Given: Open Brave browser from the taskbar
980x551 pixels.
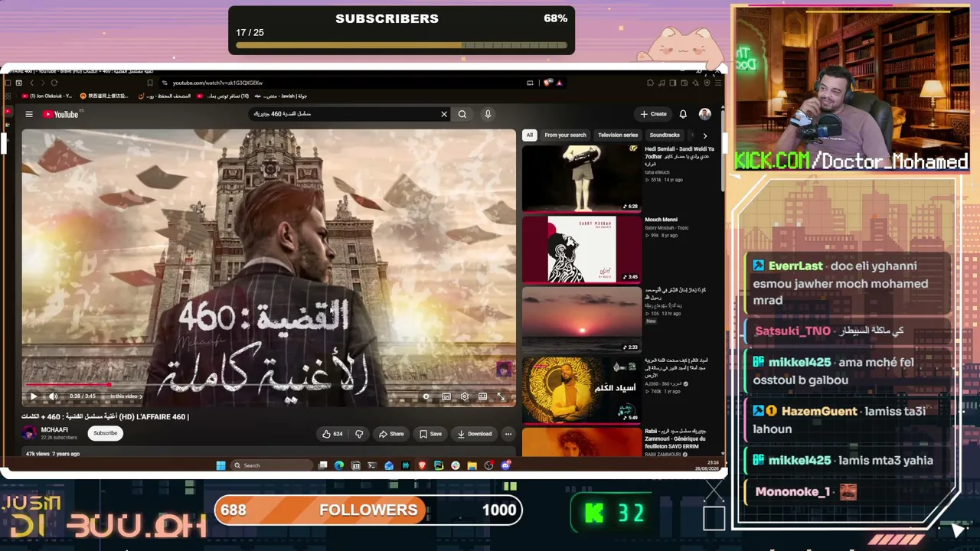Looking at the screenshot, I should click(x=422, y=465).
